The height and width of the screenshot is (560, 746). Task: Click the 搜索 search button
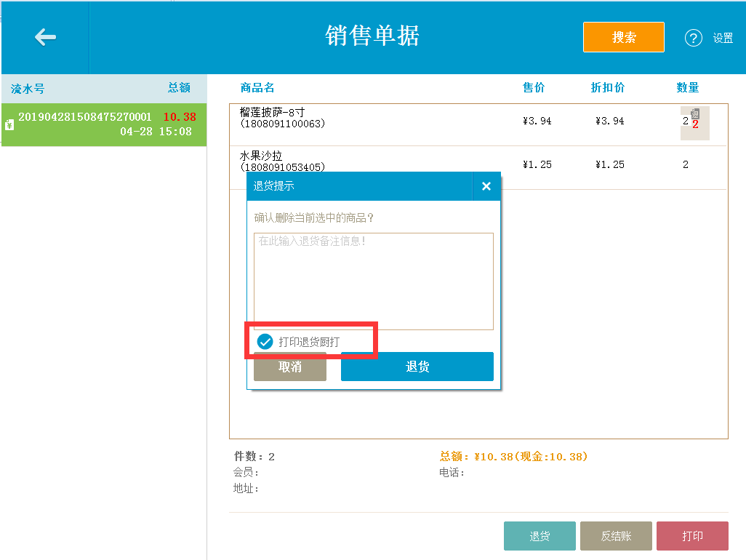click(x=623, y=37)
